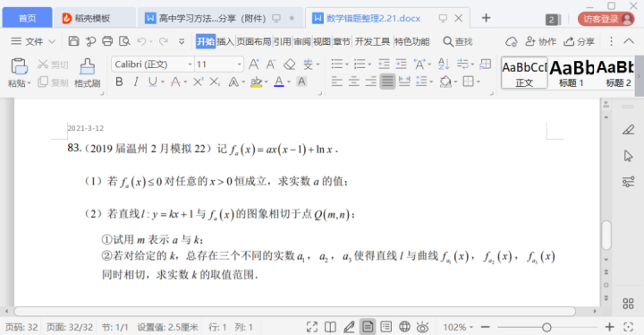
Task: Click the Format Painter (格式刷) icon
Action: (87, 66)
